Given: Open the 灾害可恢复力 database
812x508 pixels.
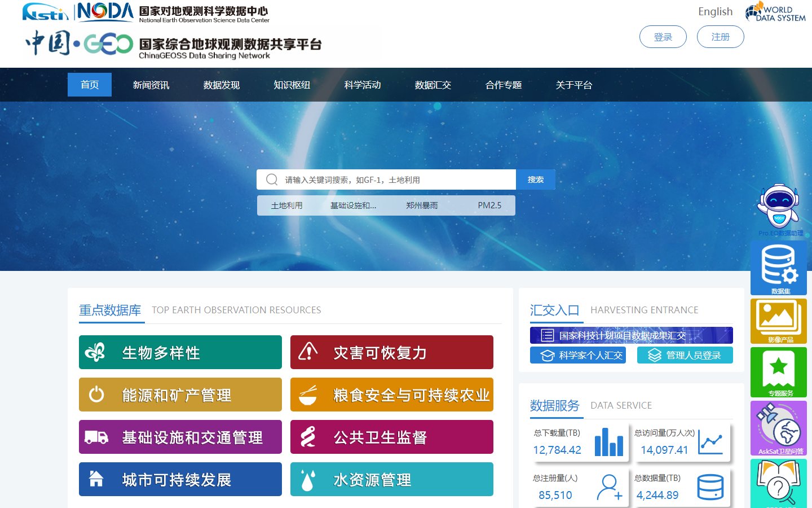Looking at the screenshot, I should (392, 352).
